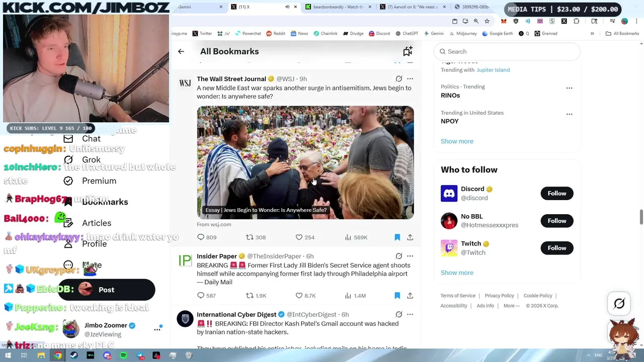Open the Grok icon on the Insider Paper post
The width and height of the screenshot is (644, 362).
(398, 256)
